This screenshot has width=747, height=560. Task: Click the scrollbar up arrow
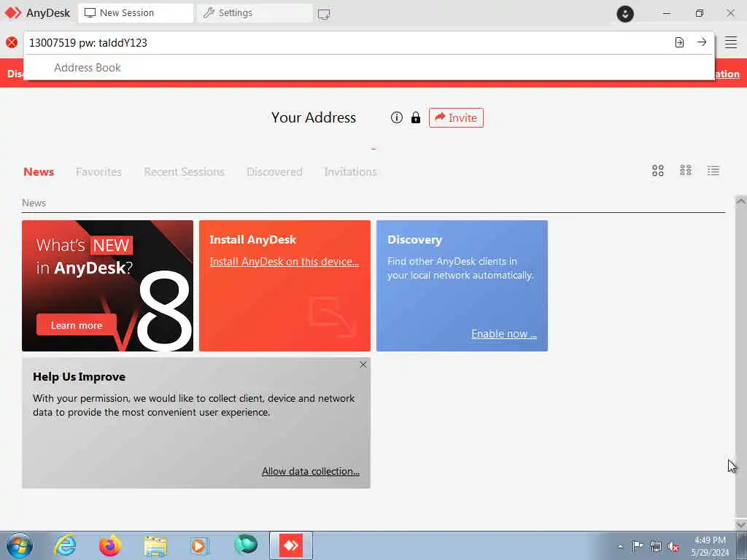741,201
